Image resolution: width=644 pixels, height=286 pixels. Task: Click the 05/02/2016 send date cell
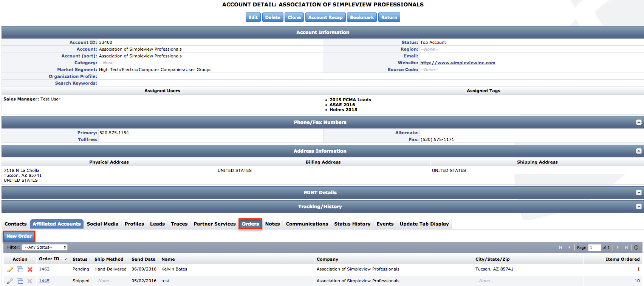[144, 281]
